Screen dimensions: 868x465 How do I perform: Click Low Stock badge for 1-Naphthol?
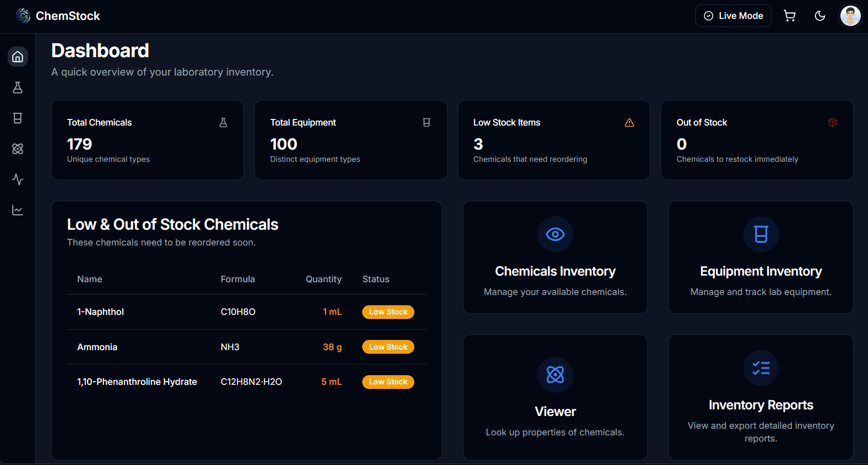(388, 312)
